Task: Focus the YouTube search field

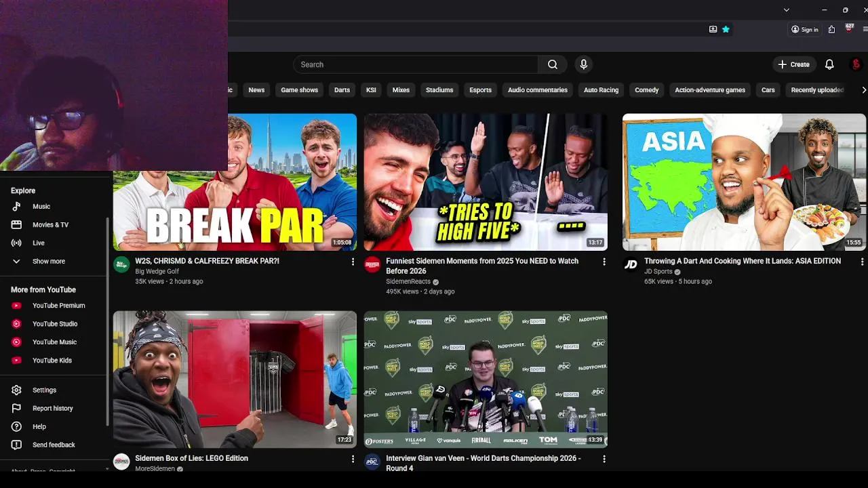Action: click(x=416, y=64)
